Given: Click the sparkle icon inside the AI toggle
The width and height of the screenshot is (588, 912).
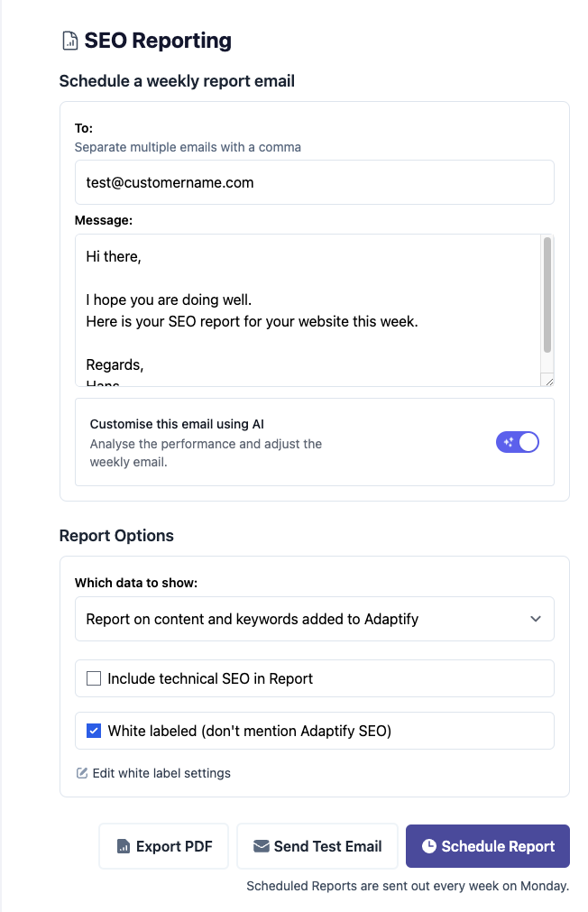Looking at the screenshot, I should point(509,442).
